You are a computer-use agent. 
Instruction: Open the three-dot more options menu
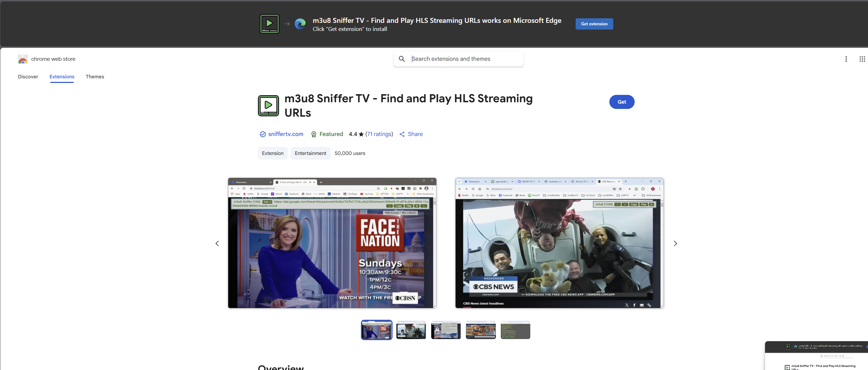[846, 59]
